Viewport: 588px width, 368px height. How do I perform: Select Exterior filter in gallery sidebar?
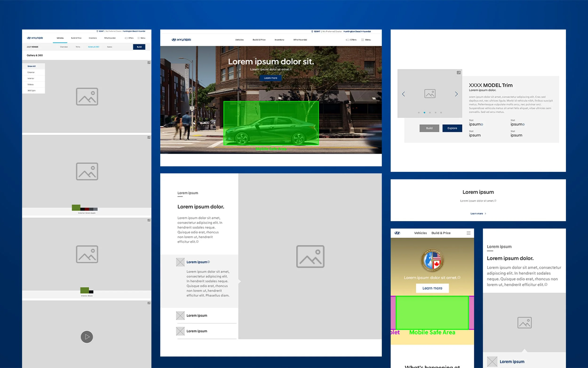[x=31, y=72]
